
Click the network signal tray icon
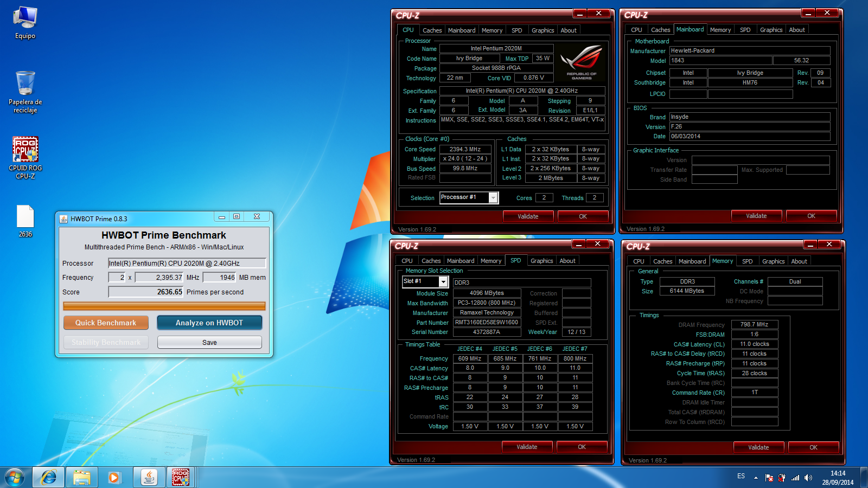point(795,478)
